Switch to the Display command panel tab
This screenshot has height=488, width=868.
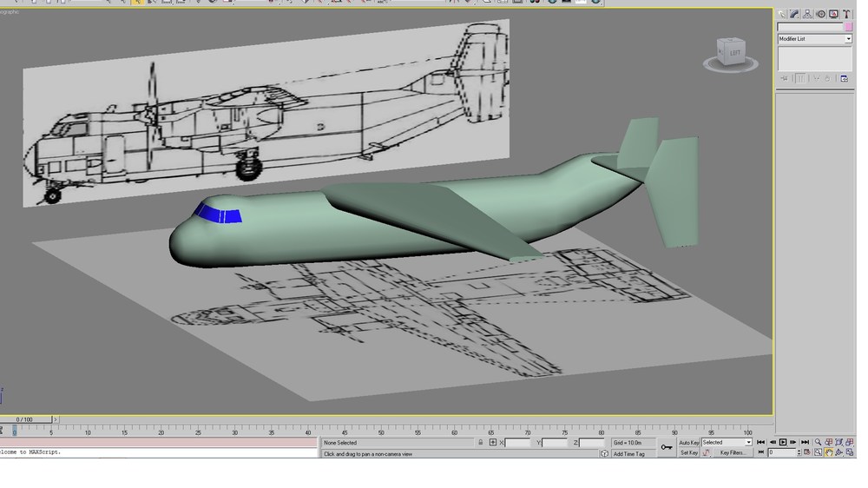(x=833, y=15)
